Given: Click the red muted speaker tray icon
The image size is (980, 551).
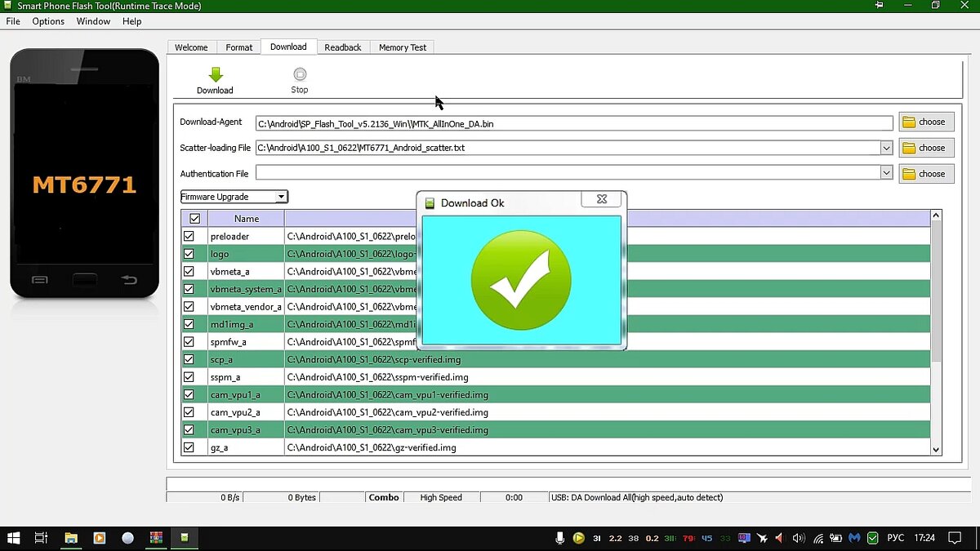Looking at the screenshot, I should coord(780,538).
